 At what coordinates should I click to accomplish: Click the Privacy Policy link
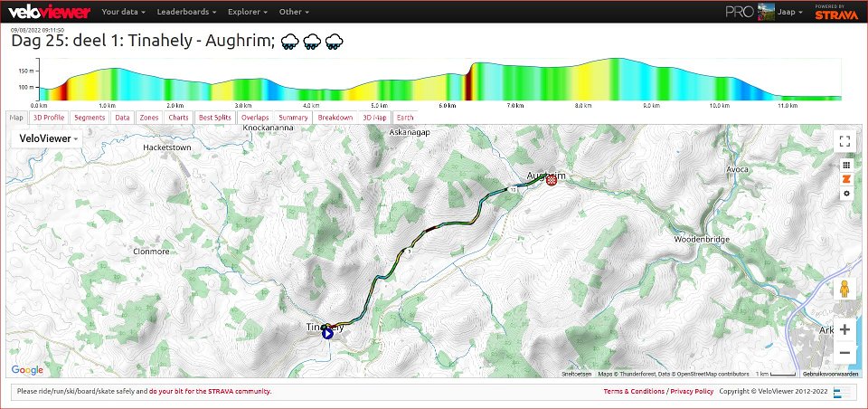pos(692,392)
